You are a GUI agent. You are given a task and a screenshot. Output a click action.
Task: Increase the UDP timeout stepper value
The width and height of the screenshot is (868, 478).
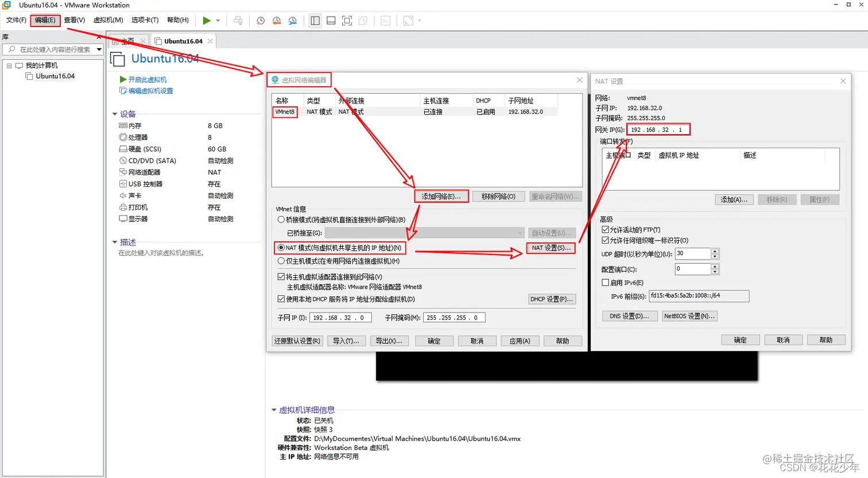click(x=715, y=251)
